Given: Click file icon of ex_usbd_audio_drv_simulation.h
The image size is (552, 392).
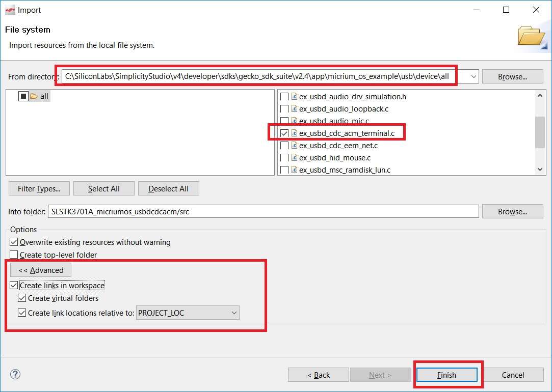Looking at the screenshot, I should [294, 96].
